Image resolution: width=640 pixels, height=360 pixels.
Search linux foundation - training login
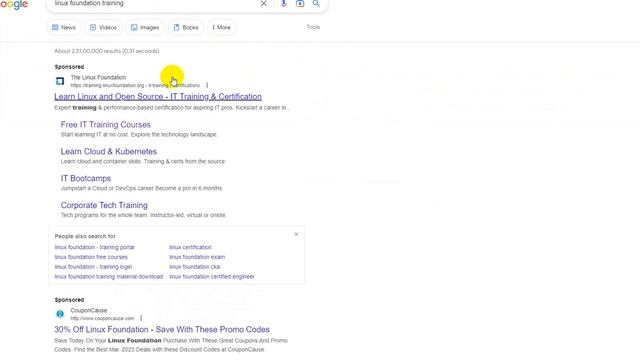click(x=93, y=267)
